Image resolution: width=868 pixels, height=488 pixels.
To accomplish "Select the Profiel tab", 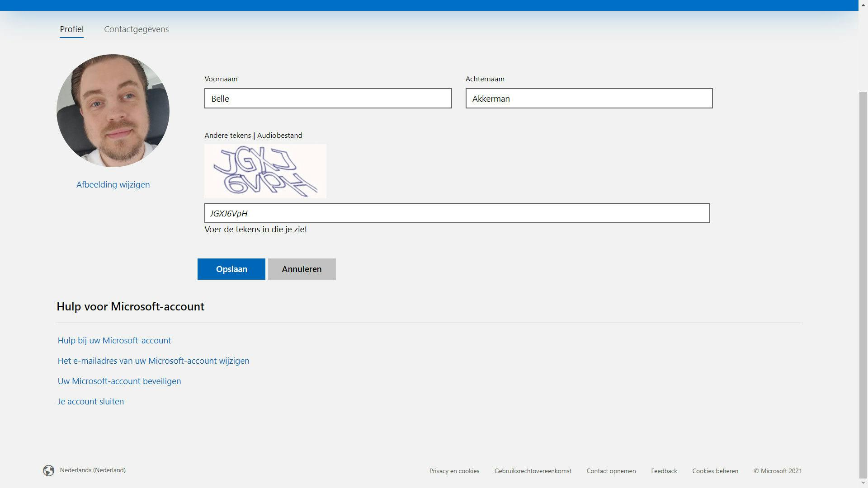I will [x=71, y=29].
